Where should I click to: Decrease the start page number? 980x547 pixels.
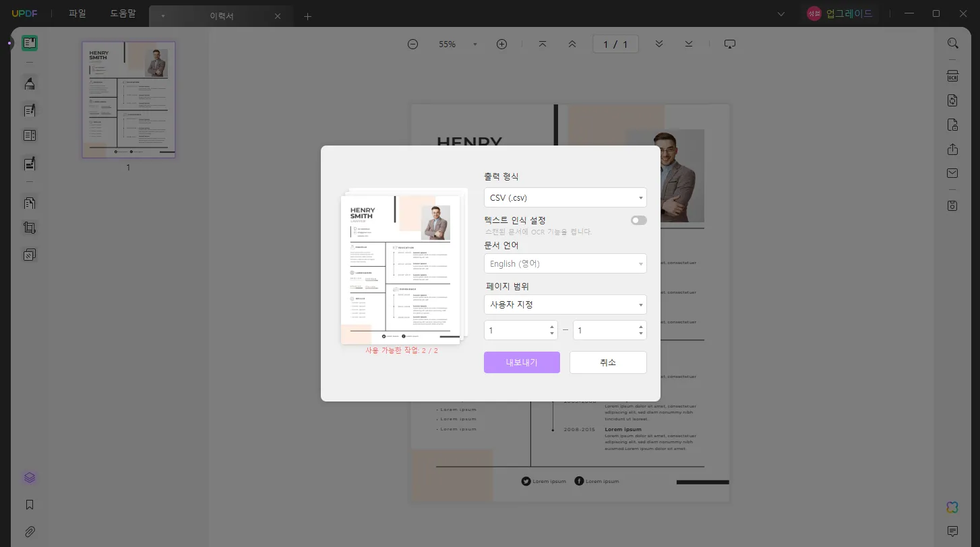pos(552,334)
